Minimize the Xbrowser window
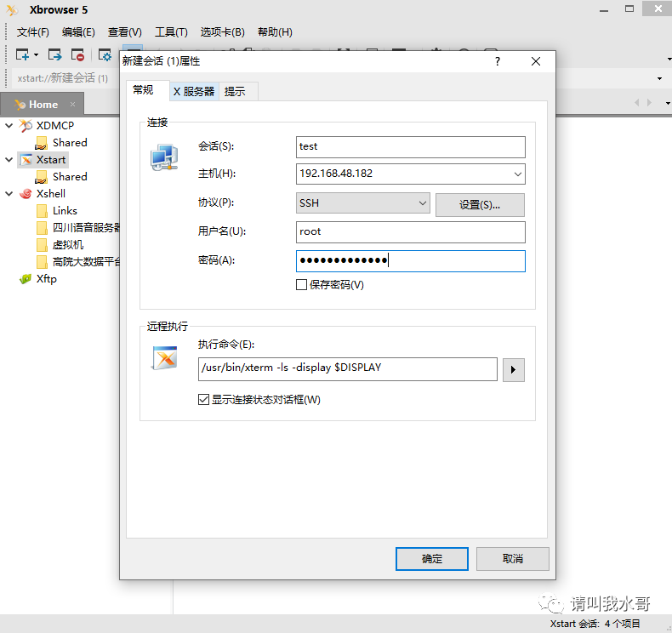Screen dimensions: 672x633 [x=604, y=9]
